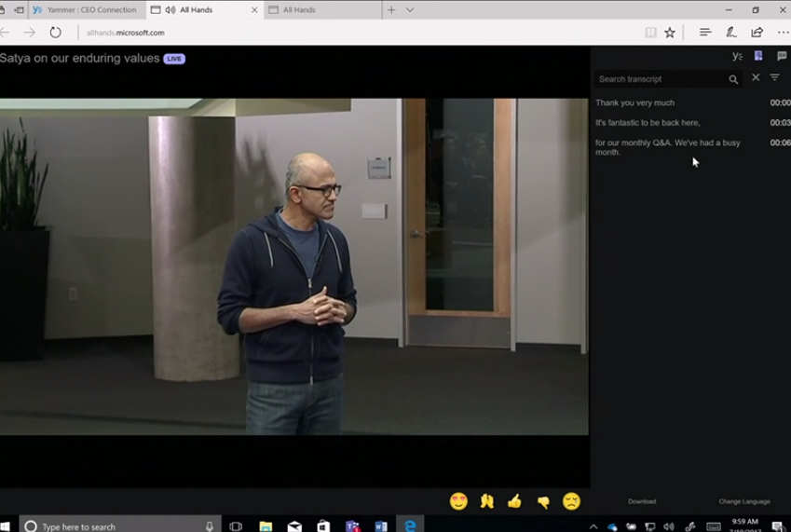Click the search transcript magnifier icon
This screenshot has width=791, height=532.
click(733, 80)
